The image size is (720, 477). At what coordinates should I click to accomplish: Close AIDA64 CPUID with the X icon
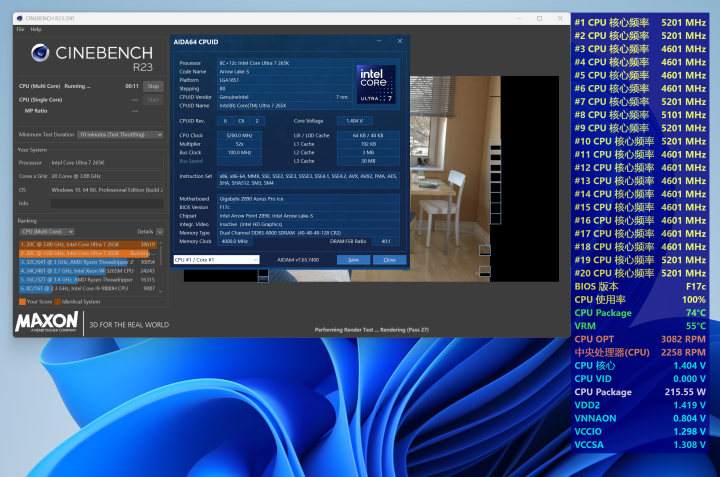click(x=400, y=41)
